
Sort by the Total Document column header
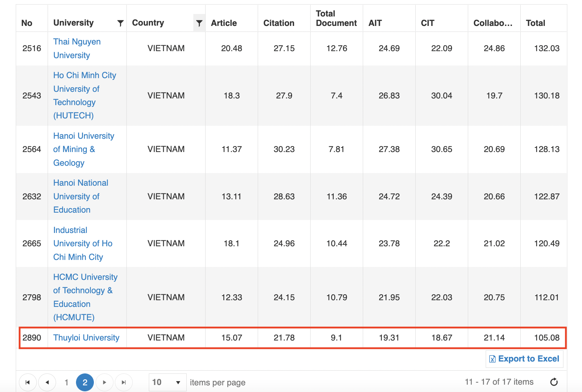(x=336, y=19)
